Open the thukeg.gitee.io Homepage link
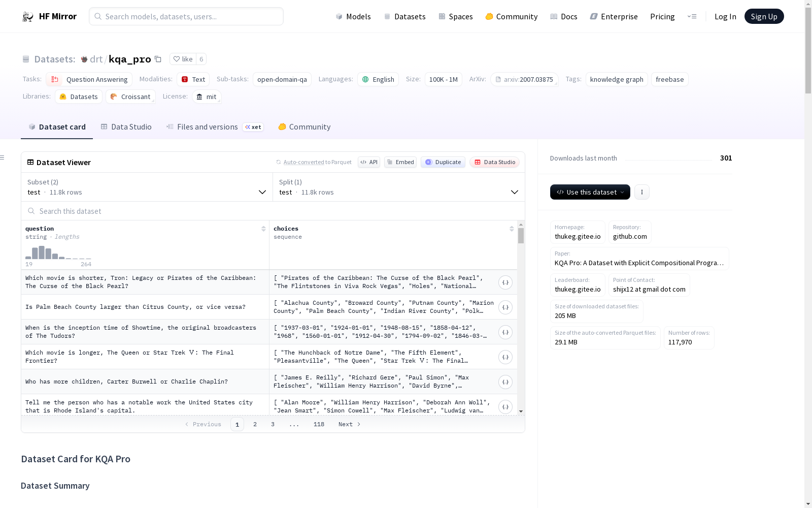The width and height of the screenshot is (812, 508). (x=578, y=232)
